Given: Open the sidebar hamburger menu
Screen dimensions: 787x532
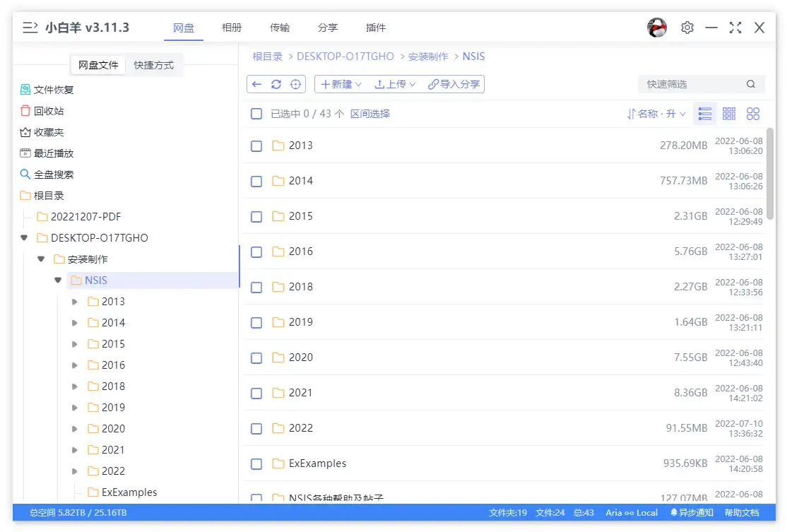Looking at the screenshot, I should [28, 28].
